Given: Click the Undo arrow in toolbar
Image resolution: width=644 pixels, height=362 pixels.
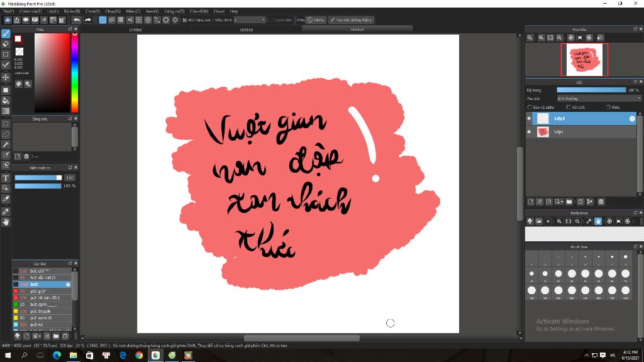Looking at the screenshot, I should click(x=77, y=19).
